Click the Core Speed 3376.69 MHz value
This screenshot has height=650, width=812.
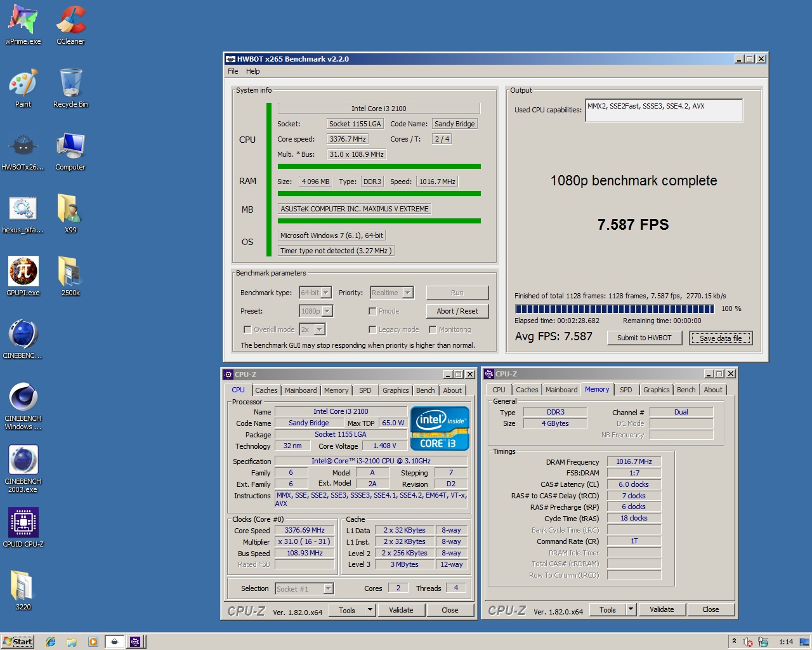click(304, 530)
